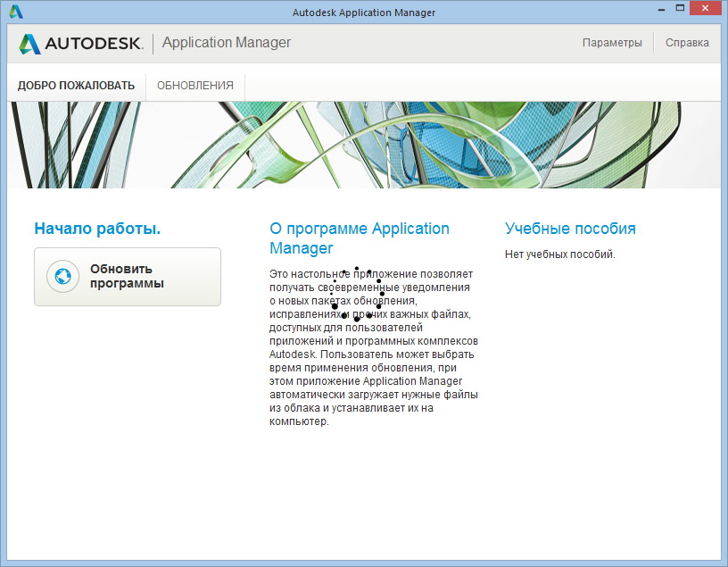Maximize the Application Manager window

pos(680,8)
